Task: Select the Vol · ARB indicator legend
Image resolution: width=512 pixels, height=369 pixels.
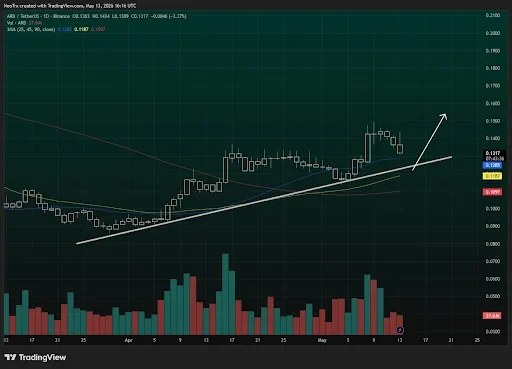Action: click(16, 23)
